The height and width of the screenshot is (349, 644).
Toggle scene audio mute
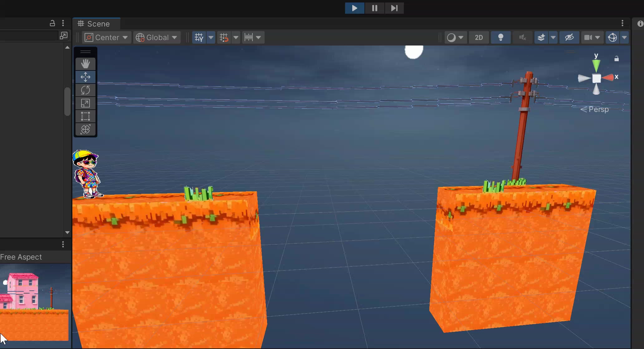(522, 37)
